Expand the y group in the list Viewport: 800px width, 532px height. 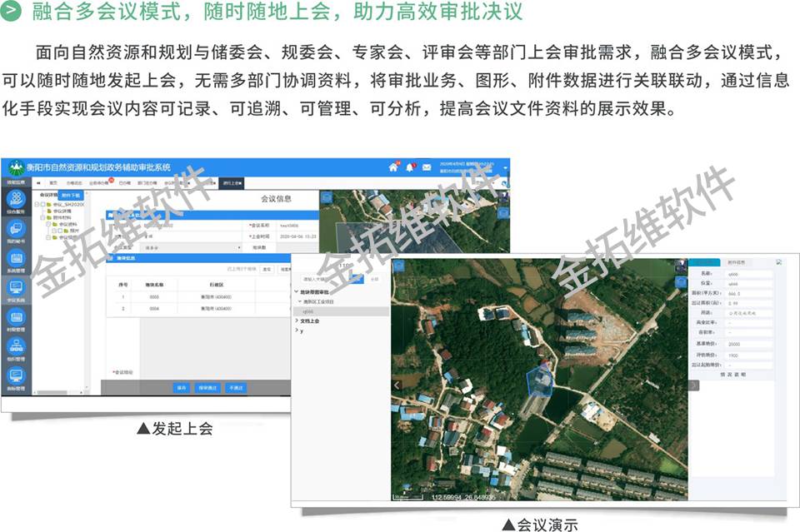297,331
